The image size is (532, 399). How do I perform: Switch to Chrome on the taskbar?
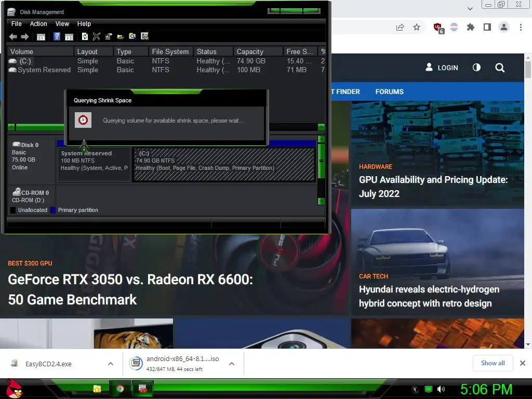click(x=120, y=389)
